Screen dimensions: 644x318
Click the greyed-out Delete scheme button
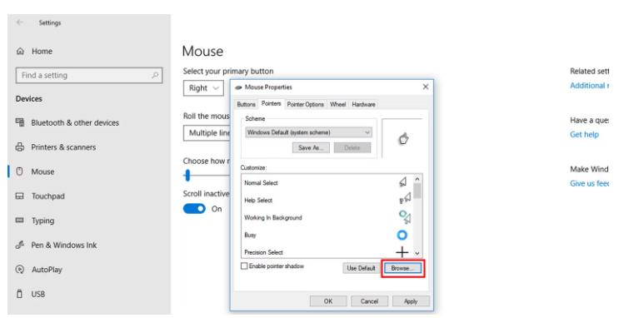tap(352, 147)
